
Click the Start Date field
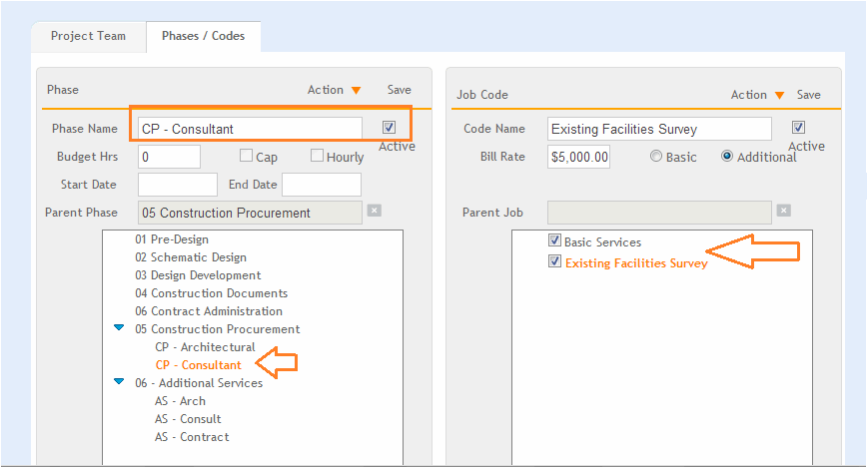(x=178, y=185)
